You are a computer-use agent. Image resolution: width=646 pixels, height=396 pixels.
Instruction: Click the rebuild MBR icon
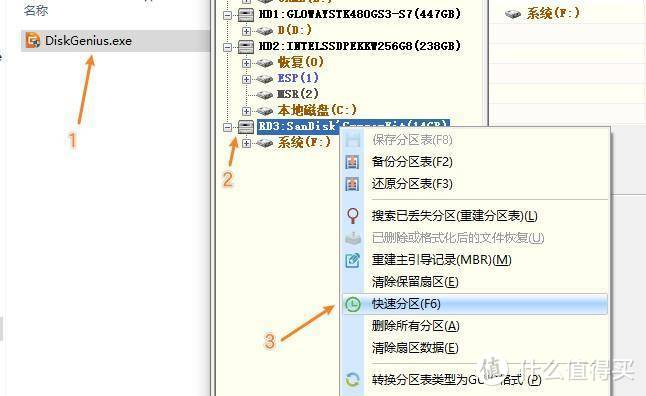(x=353, y=260)
